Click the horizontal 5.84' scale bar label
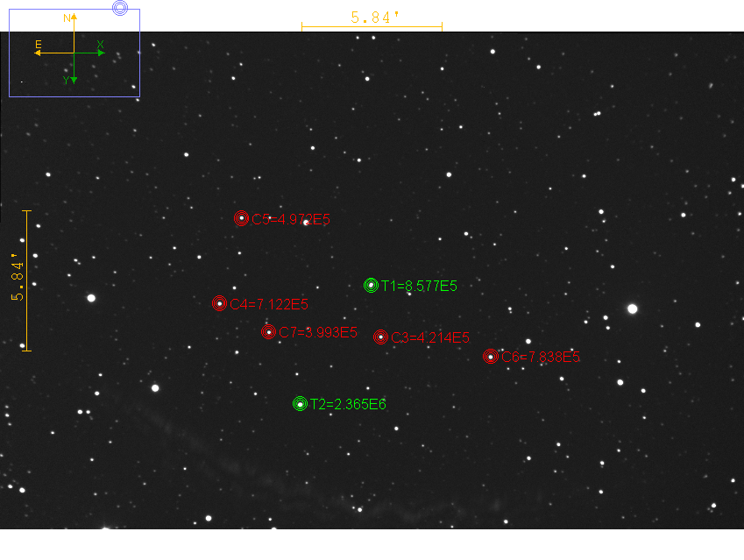 [372, 17]
